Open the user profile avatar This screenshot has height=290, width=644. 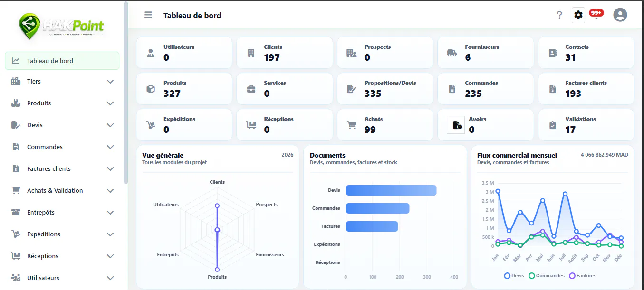pyautogui.click(x=620, y=15)
